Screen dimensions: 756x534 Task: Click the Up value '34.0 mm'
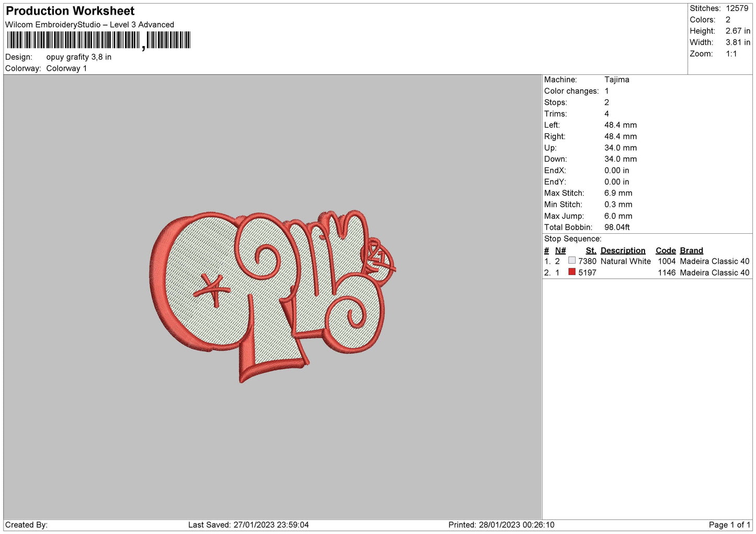620,148
